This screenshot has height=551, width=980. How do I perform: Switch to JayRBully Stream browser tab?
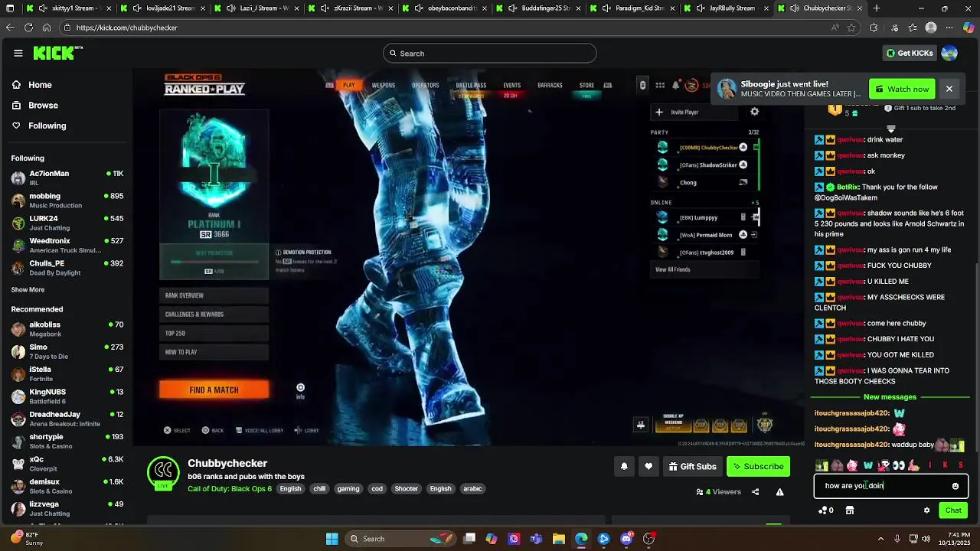pos(726,8)
